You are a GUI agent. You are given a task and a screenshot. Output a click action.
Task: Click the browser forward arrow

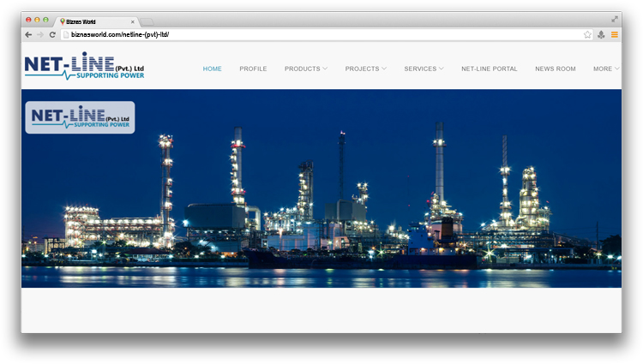[x=40, y=34]
